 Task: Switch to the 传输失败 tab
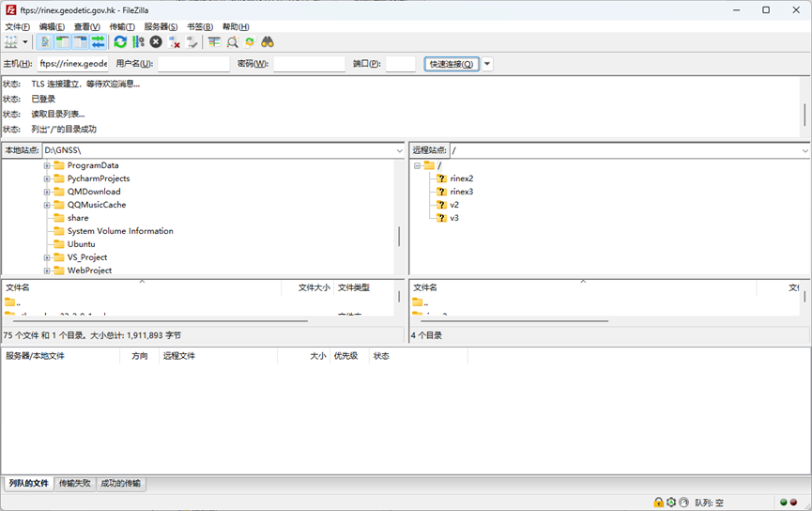click(x=75, y=484)
